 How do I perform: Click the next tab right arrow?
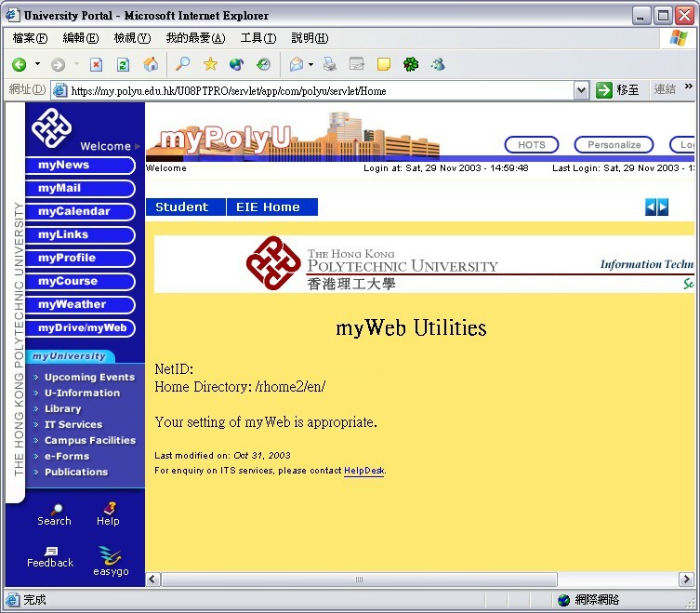(x=663, y=207)
